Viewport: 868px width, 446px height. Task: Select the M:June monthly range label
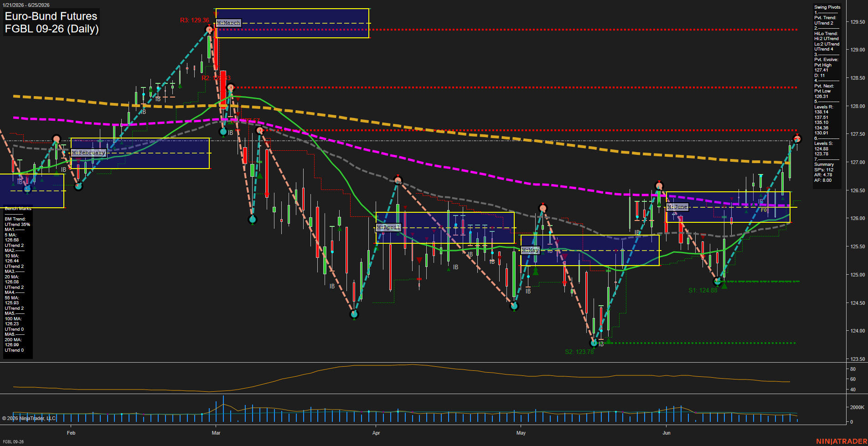pos(677,207)
